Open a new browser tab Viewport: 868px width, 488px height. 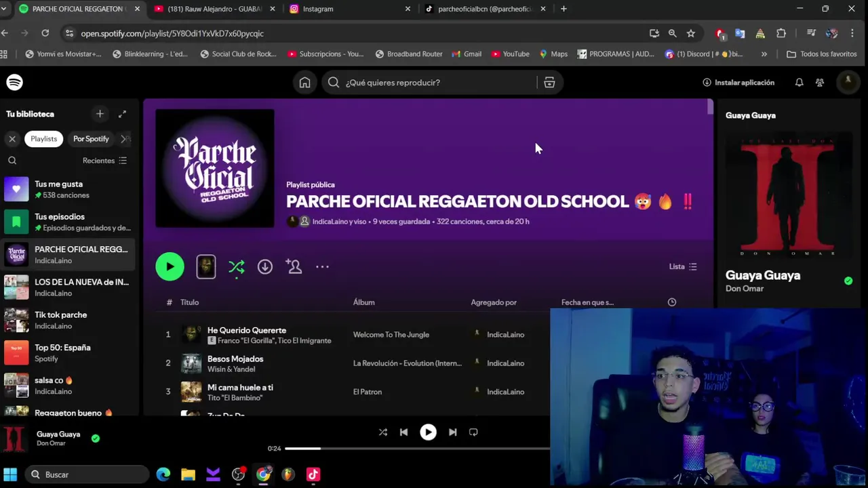point(564,9)
